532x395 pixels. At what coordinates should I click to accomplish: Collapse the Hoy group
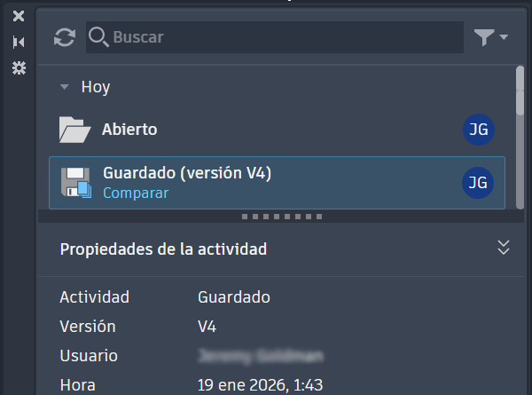point(64,87)
